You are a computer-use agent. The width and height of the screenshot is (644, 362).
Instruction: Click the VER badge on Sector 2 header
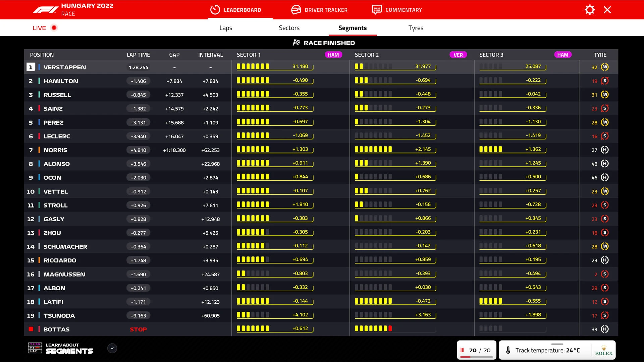458,54
